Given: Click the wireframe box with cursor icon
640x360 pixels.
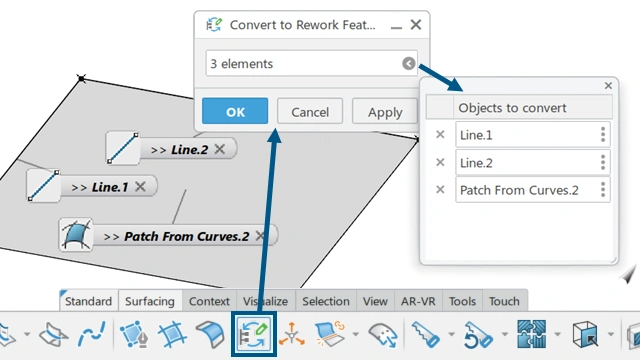Looking at the screenshot, I should click(x=585, y=334).
